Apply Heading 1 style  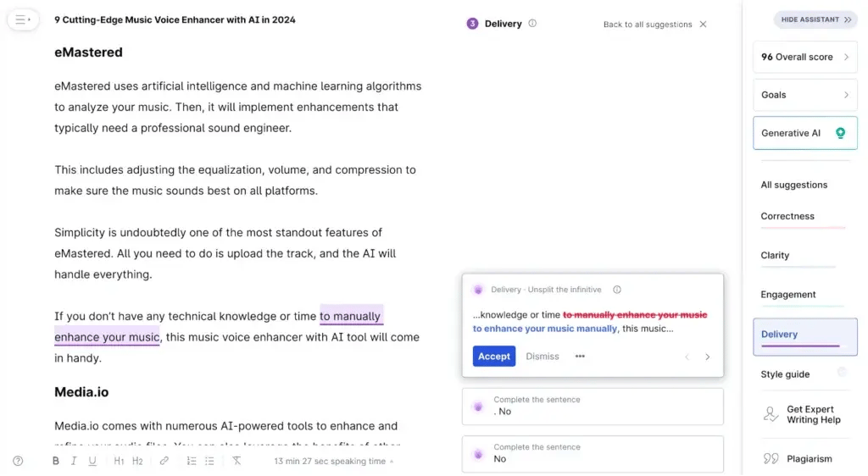coord(119,462)
